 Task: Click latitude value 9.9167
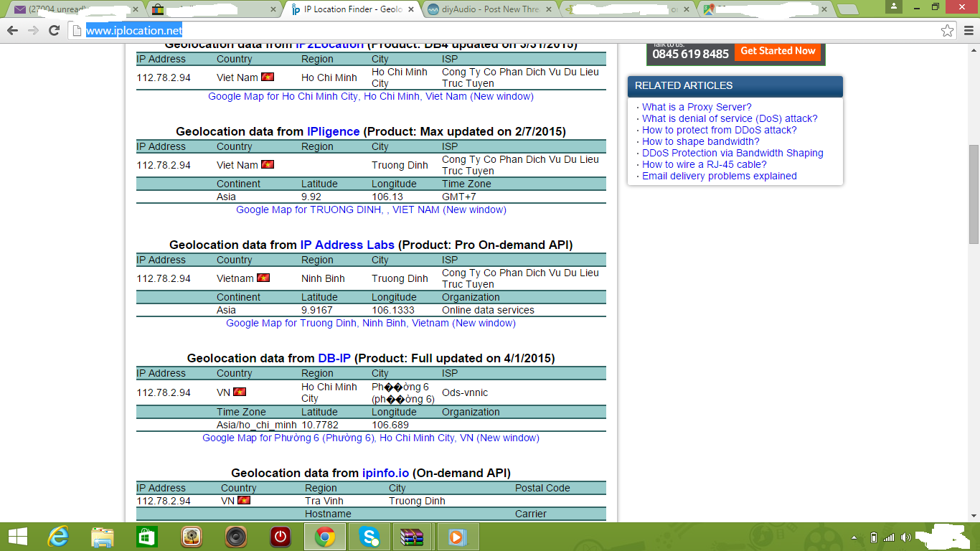click(316, 310)
